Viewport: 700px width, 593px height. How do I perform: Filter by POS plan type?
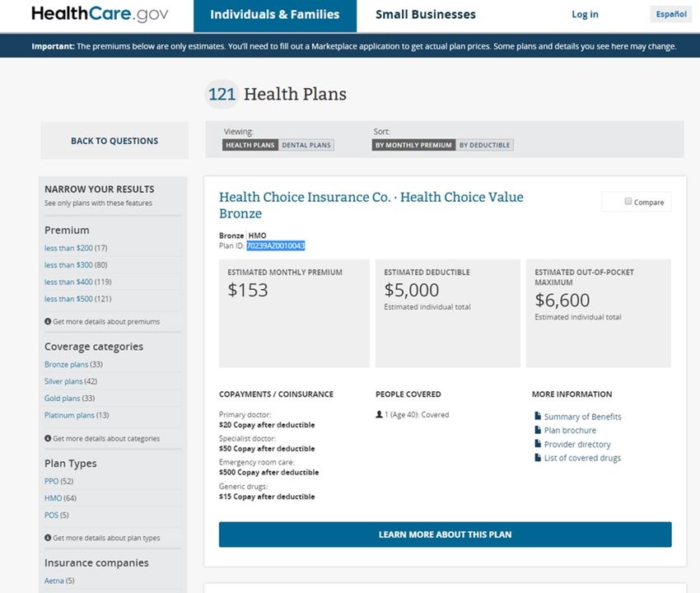[51, 515]
